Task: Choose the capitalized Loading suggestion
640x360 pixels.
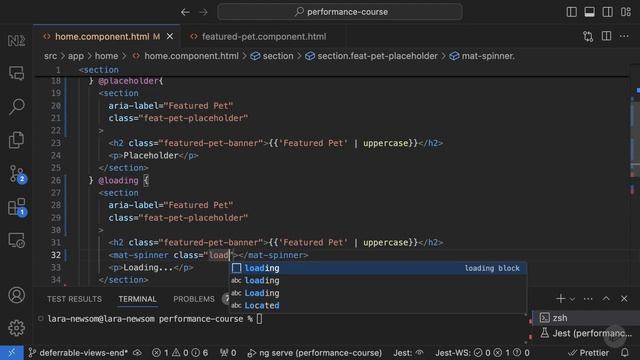Action: [x=378, y=293]
